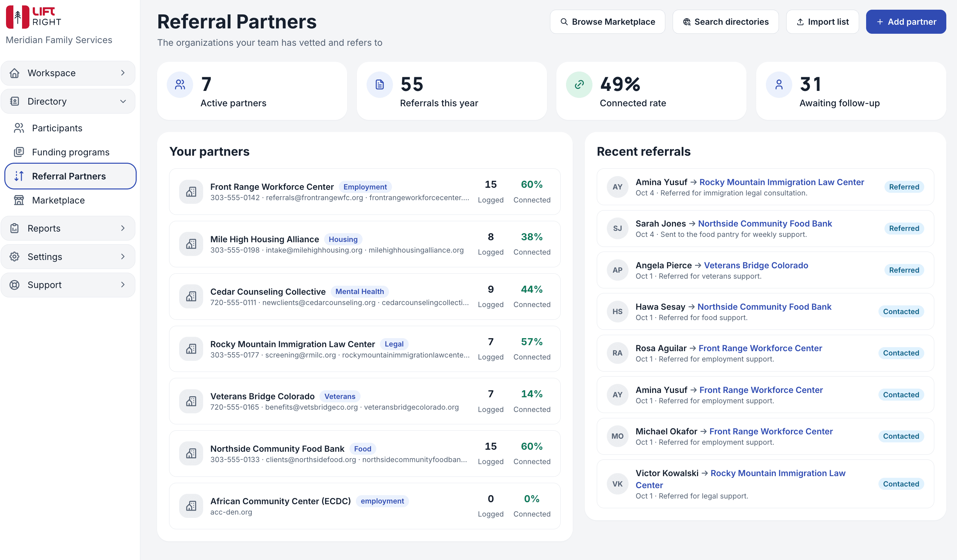Click the Browse Marketplace button
Image resolution: width=957 pixels, height=560 pixels.
click(607, 22)
